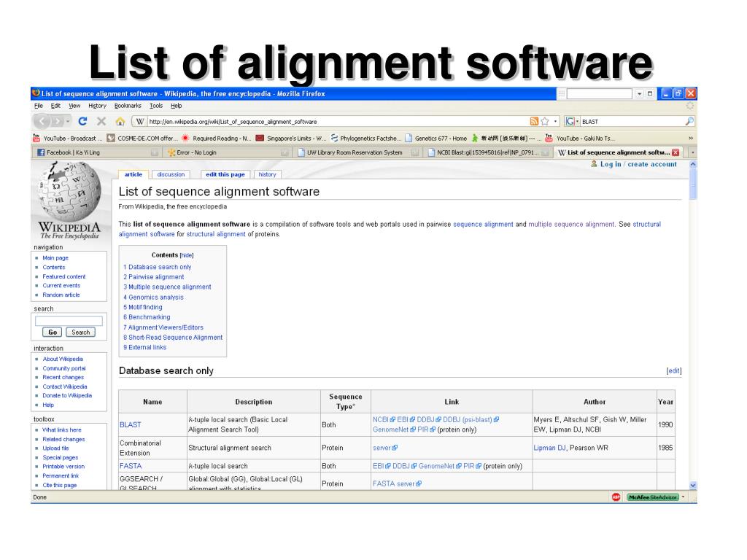Screen dimensions: 747x560
Task: Switch to the Facebook | Ka Yi Ling tab
Action: [x=97, y=152]
